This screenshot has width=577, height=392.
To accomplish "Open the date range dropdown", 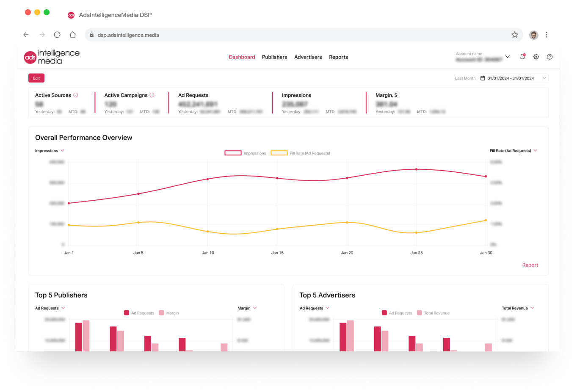I will click(513, 78).
